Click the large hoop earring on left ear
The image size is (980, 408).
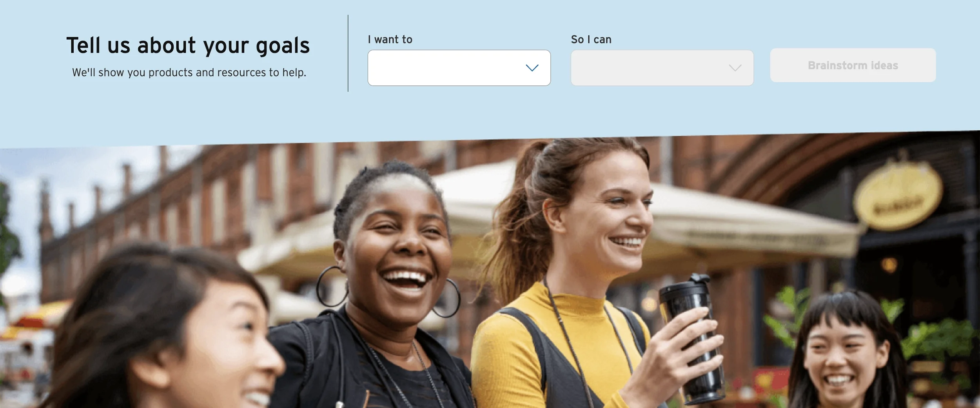pos(332,287)
